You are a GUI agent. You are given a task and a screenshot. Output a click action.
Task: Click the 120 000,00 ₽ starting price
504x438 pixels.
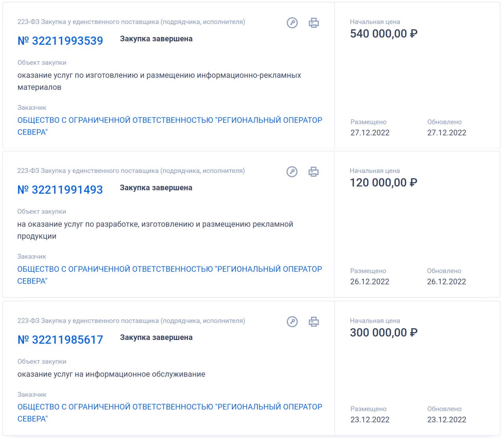[384, 183]
